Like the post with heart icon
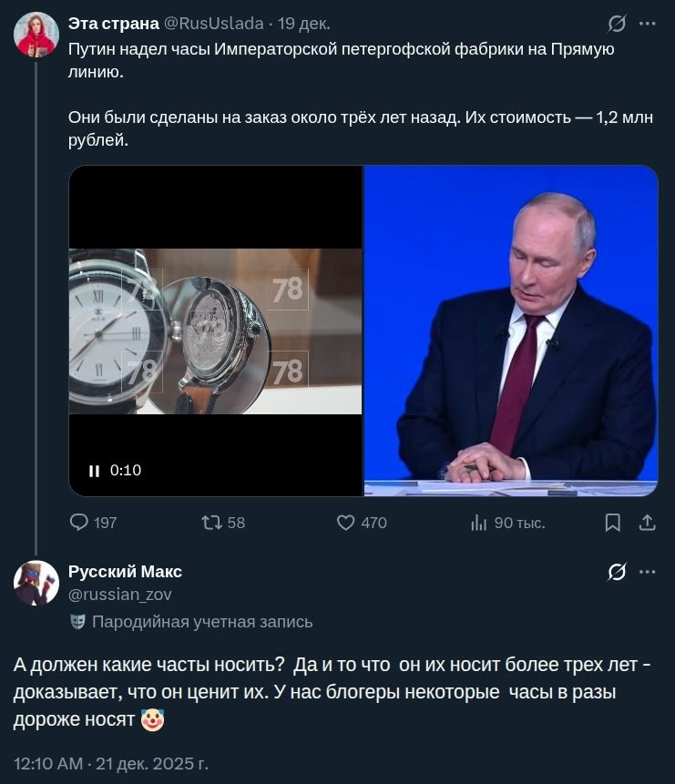Image resolution: width=675 pixels, height=784 pixels. (346, 523)
